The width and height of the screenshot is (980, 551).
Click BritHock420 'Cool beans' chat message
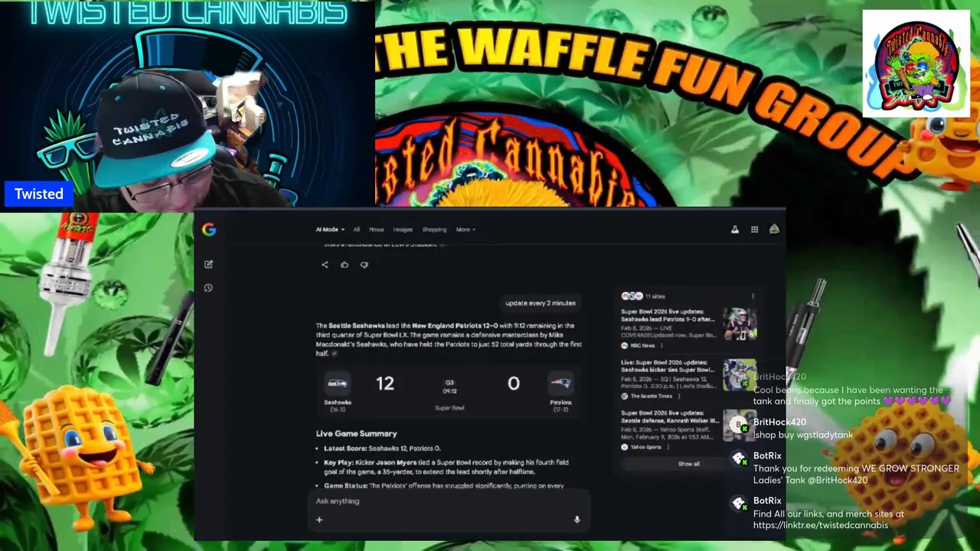[852, 395]
